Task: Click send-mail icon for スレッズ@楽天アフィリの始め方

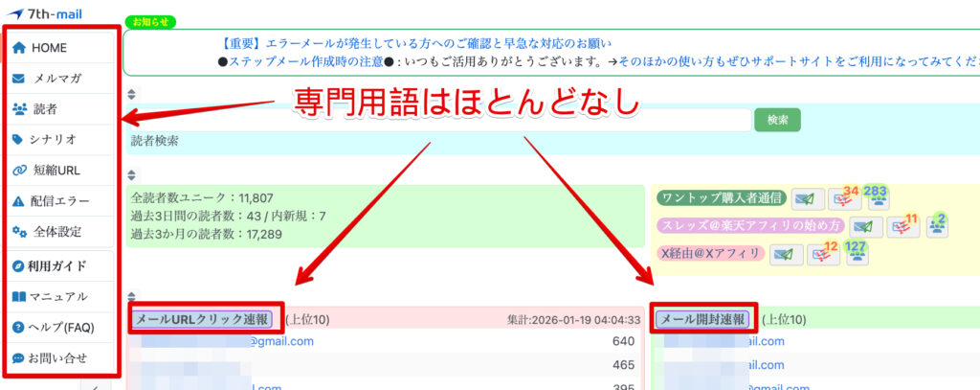Action: click(867, 227)
